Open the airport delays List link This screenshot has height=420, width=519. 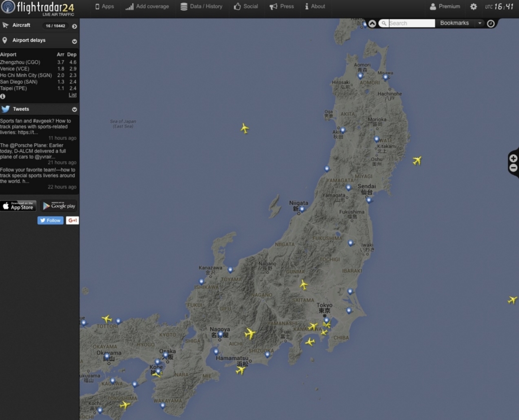(72, 95)
